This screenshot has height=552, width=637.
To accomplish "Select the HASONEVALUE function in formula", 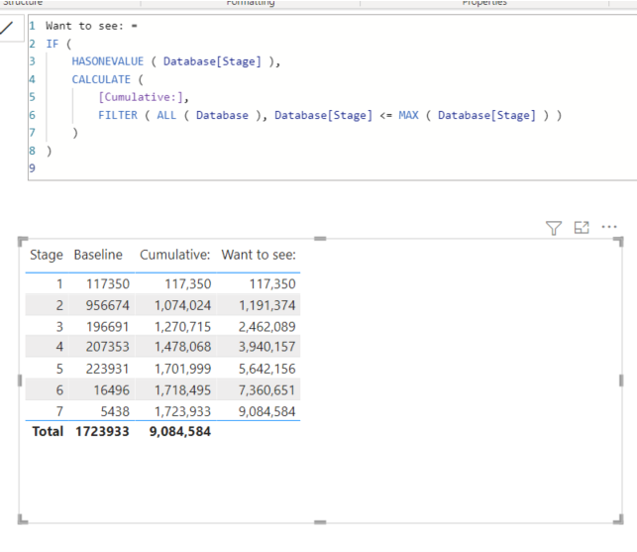I will click(108, 61).
